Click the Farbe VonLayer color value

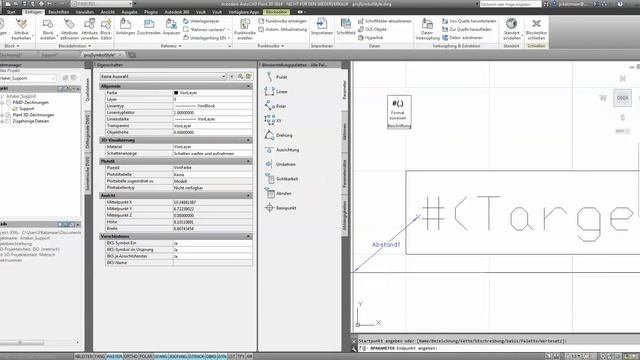(212, 93)
